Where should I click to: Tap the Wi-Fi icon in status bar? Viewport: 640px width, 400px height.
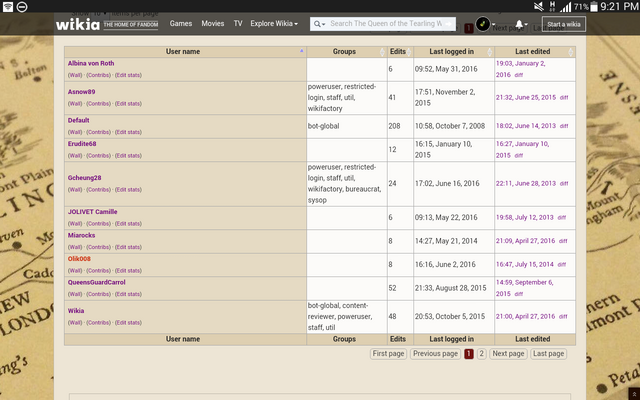(8, 6)
